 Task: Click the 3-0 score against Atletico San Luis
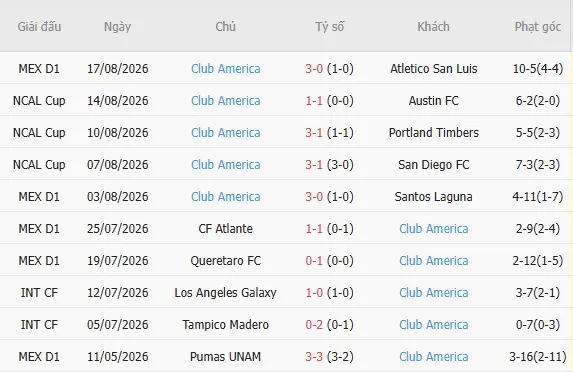pos(314,69)
